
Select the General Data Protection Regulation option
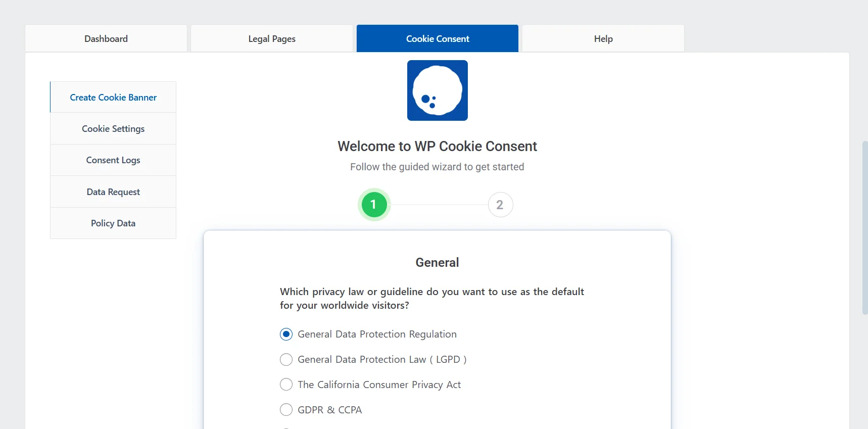[286, 334]
